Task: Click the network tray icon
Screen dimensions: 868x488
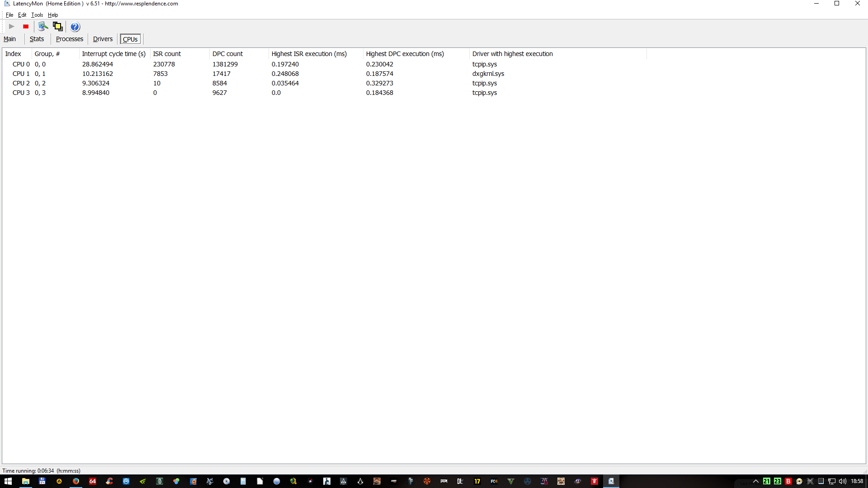Action: (x=831, y=481)
